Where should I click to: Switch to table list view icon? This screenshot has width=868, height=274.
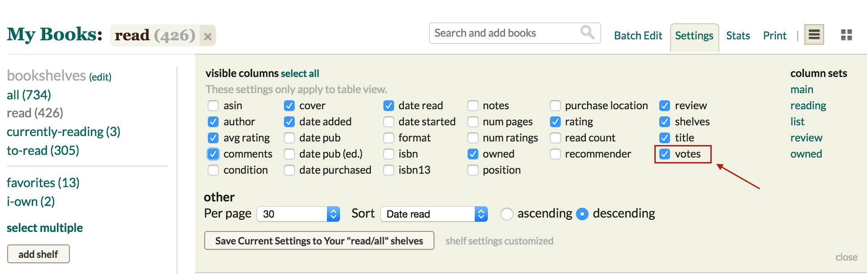point(814,35)
